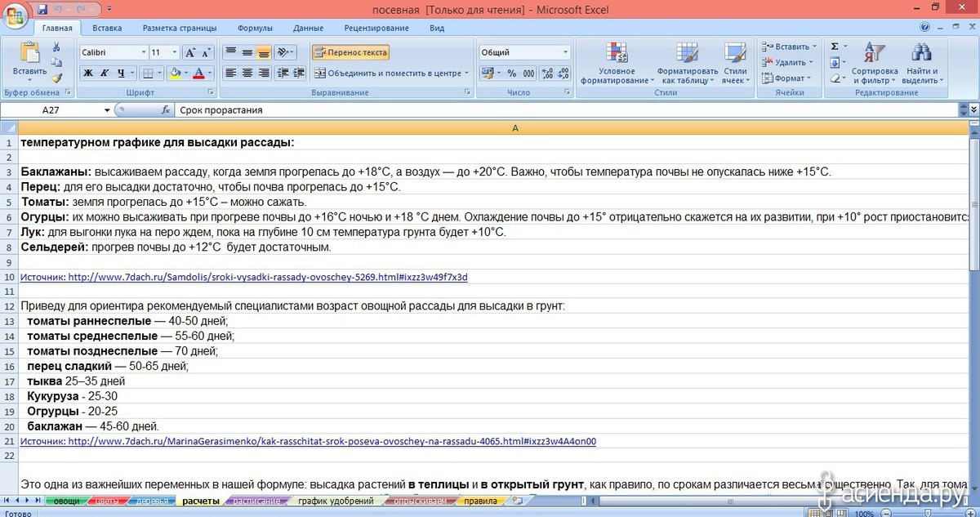Click inside the formula bar text
The image size is (980, 517).
(x=490, y=110)
